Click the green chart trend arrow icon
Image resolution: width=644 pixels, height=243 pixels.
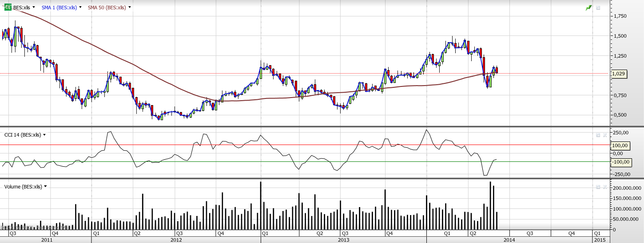click(589, 8)
